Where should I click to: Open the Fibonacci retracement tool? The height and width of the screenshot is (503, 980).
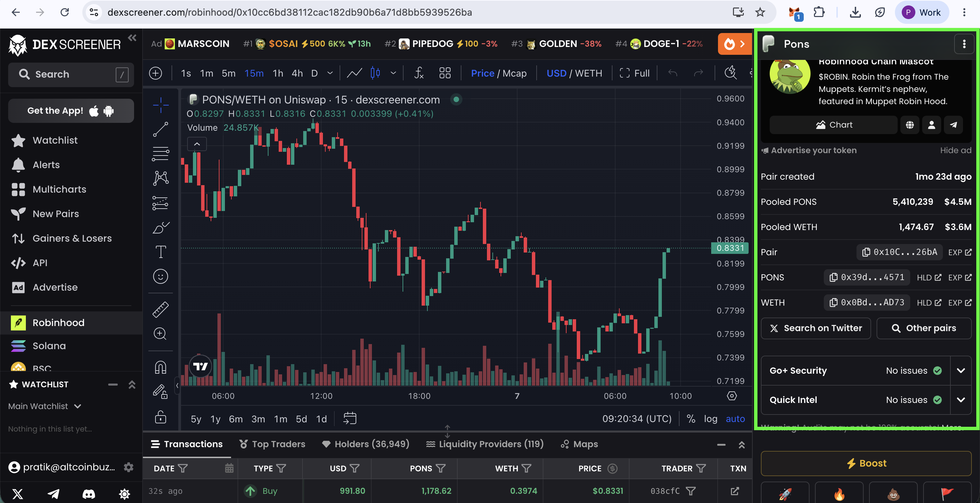(161, 154)
